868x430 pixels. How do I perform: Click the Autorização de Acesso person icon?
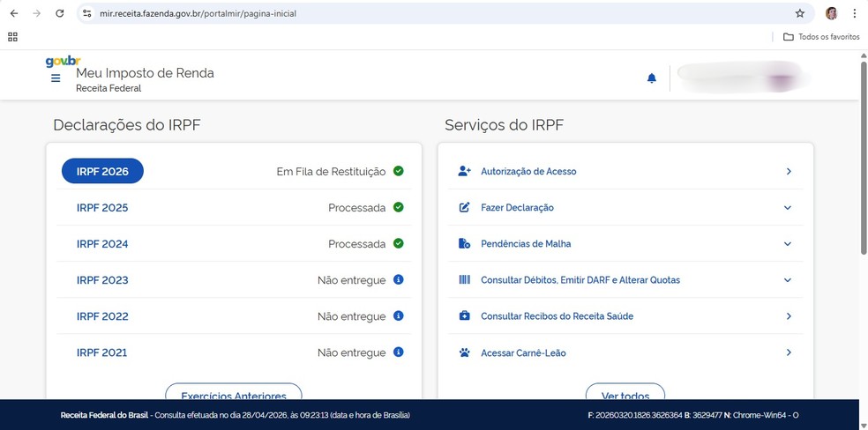click(x=465, y=171)
